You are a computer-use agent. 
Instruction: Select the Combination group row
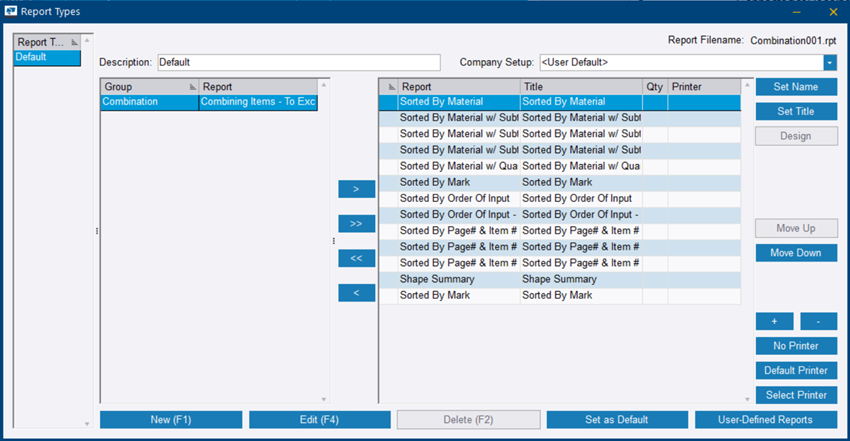pyautogui.click(x=149, y=102)
